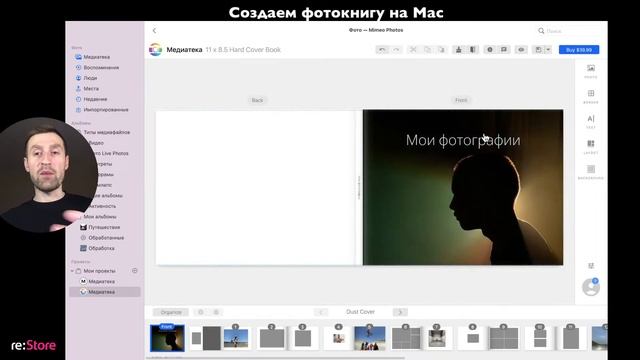Screen dimensions: 640x360
Task: Select the page 8 thumbnail
Action: click(x=473, y=338)
